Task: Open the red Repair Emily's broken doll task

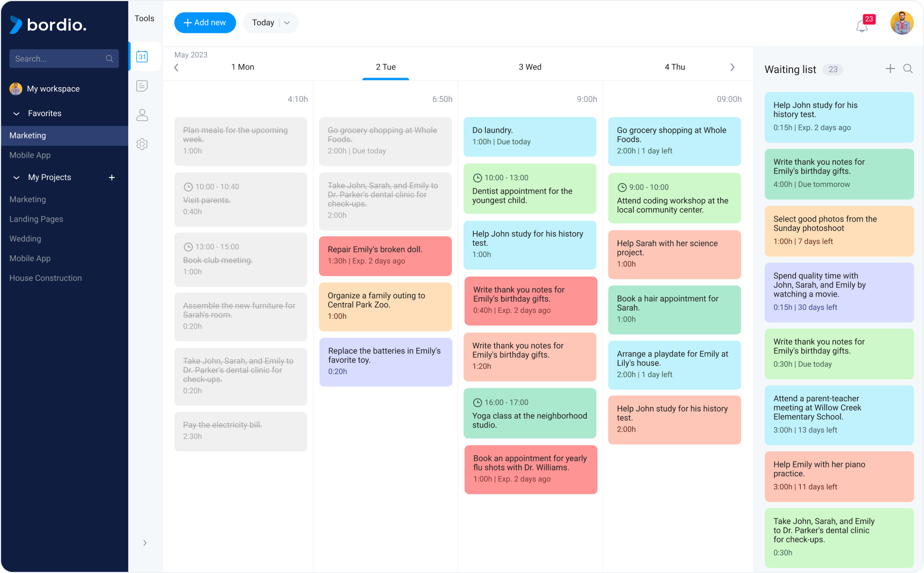Action: (385, 256)
